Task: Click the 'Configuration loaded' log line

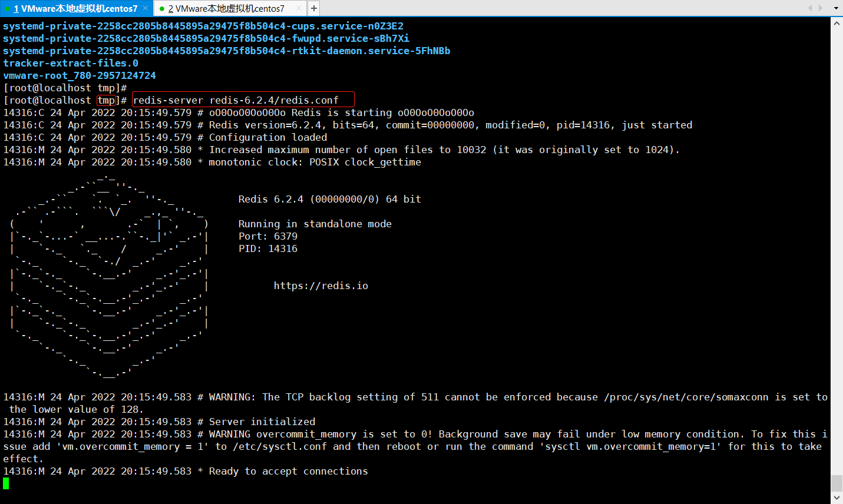Action: 165,137
